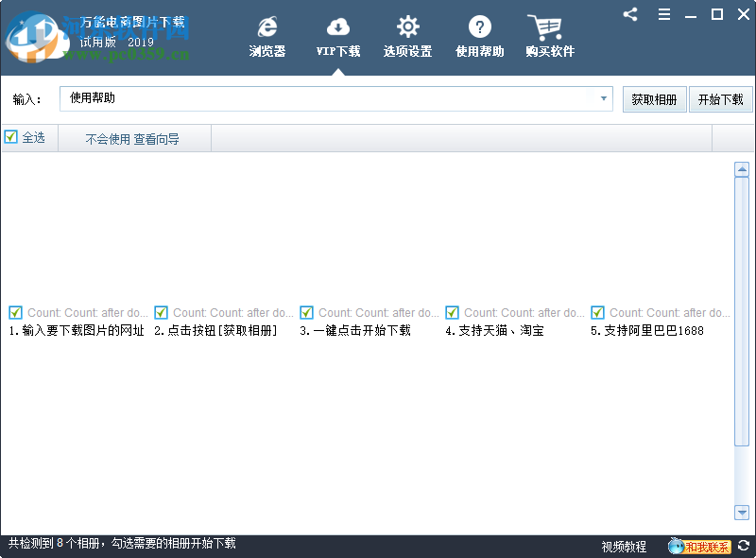
Task: Uncheck album 4 支持天猫、淘宝
Action: (x=453, y=313)
